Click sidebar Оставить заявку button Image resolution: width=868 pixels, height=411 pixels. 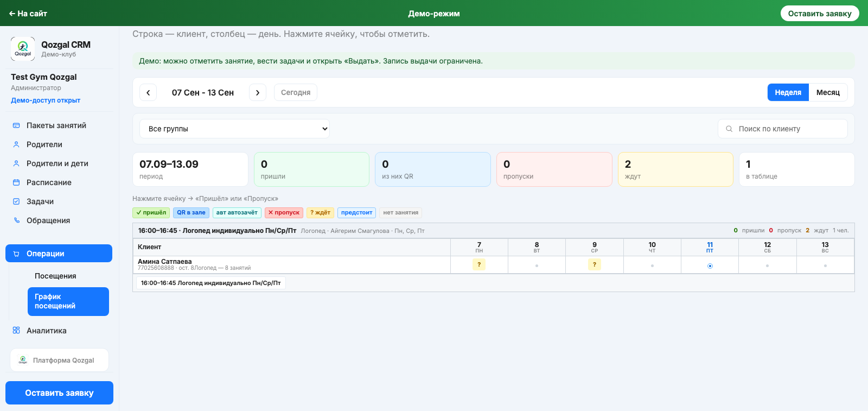tap(59, 393)
